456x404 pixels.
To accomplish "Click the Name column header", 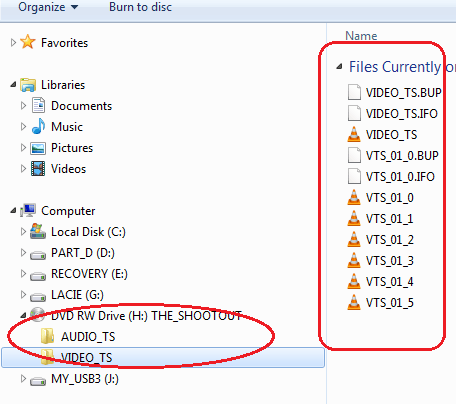I will (x=361, y=36).
